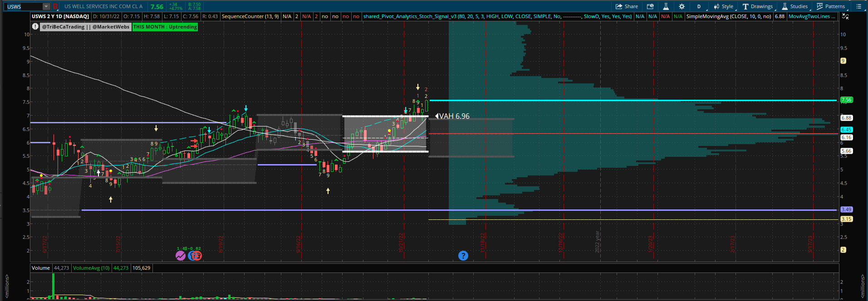868x301 pixels.
Task: Click the US WELL SERVICES INC COM CL A name
Action: [103, 6]
